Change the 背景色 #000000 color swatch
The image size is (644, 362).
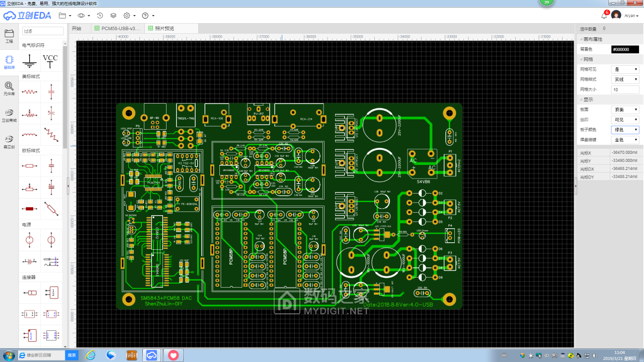(x=625, y=49)
